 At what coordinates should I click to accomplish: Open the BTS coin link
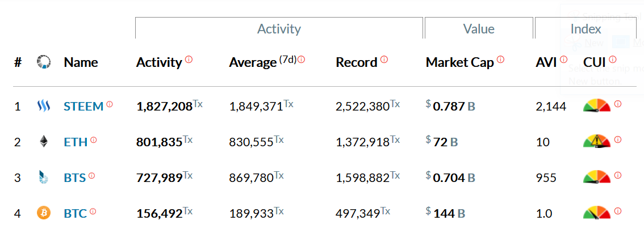(75, 178)
